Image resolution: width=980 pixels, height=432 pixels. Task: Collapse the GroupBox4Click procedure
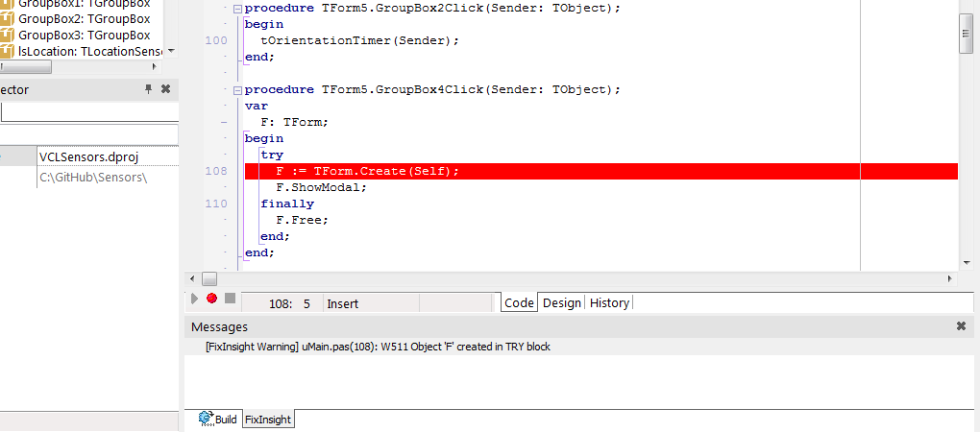click(x=236, y=90)
